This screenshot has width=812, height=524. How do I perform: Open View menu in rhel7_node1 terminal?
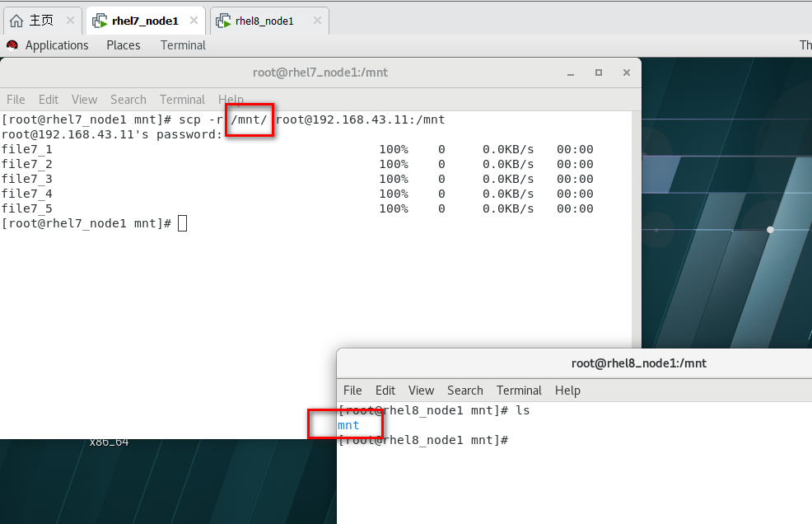click(84, 100)
